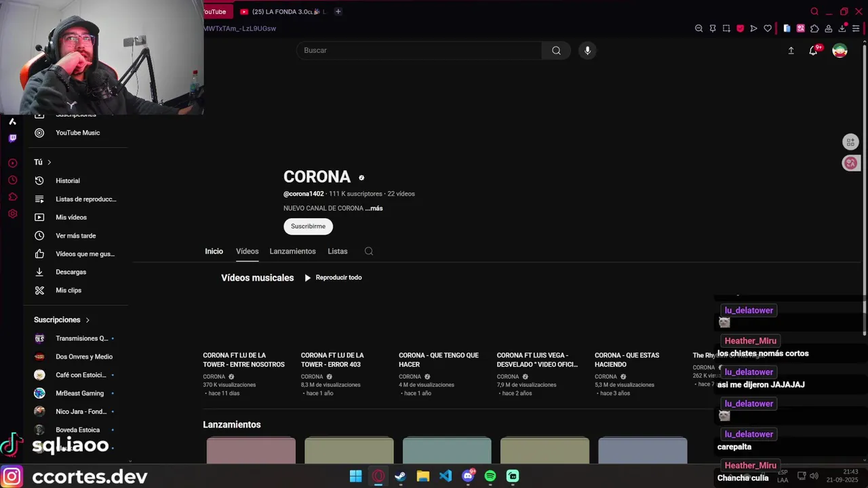Open video CORONA FT LU DE LA TOWER - ERROR 403

pyautogui.click(x=332, y=360)
